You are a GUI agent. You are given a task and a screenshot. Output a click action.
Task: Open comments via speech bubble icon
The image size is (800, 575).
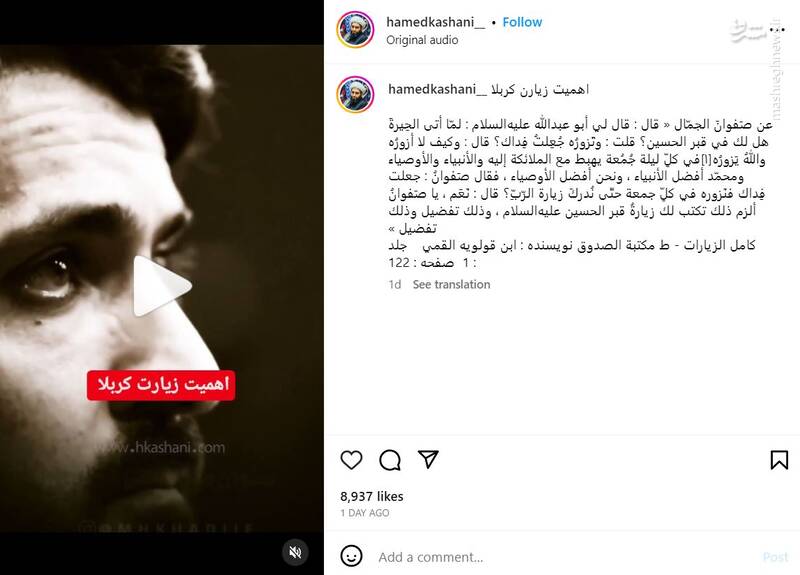pyautogui.click(x=390, y=460)
